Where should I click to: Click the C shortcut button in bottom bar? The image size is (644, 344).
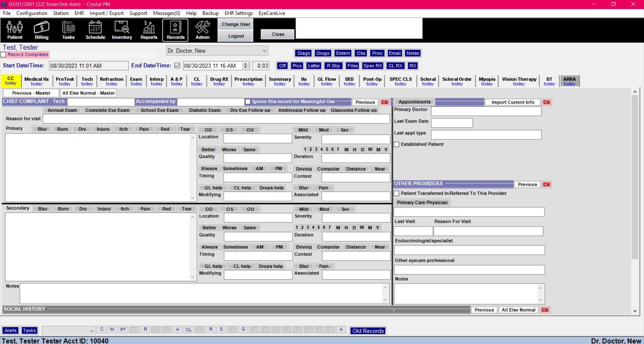[102, 330]
